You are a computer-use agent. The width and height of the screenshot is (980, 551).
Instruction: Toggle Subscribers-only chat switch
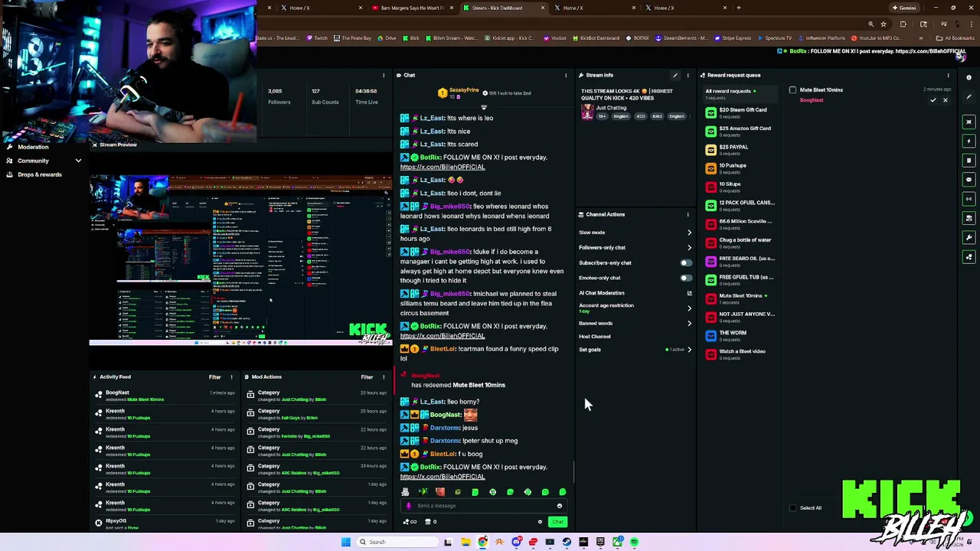(685, 262)
